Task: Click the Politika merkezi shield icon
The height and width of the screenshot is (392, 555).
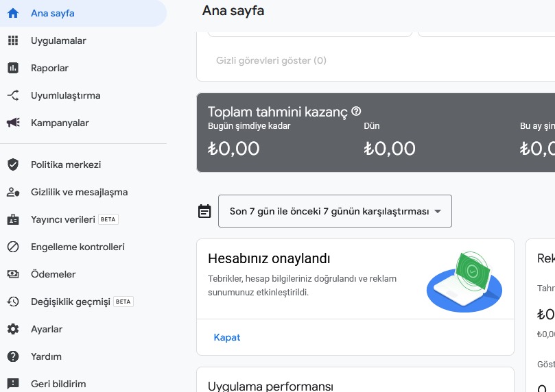Action: coord(13,164)
